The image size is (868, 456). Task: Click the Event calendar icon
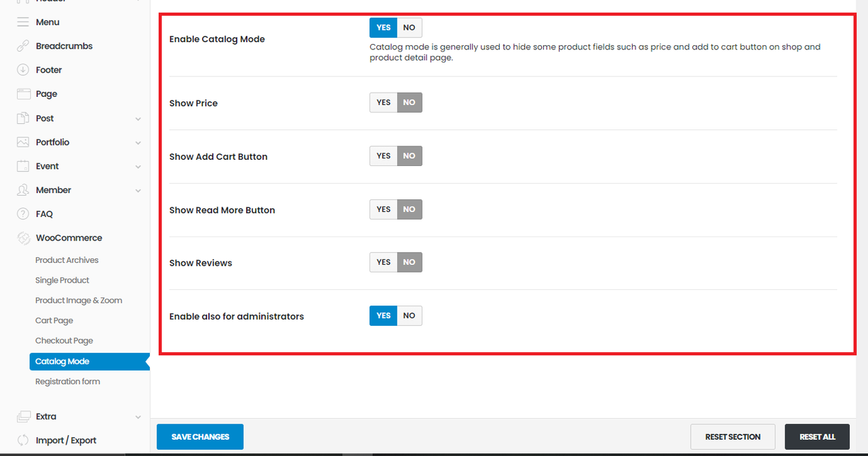(23, 166)
